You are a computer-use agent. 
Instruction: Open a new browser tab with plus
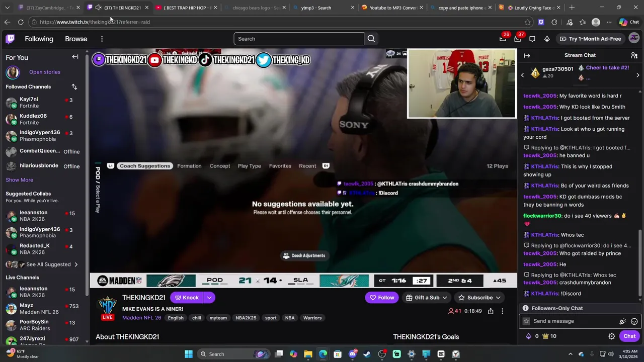click(x=572, y=8)
